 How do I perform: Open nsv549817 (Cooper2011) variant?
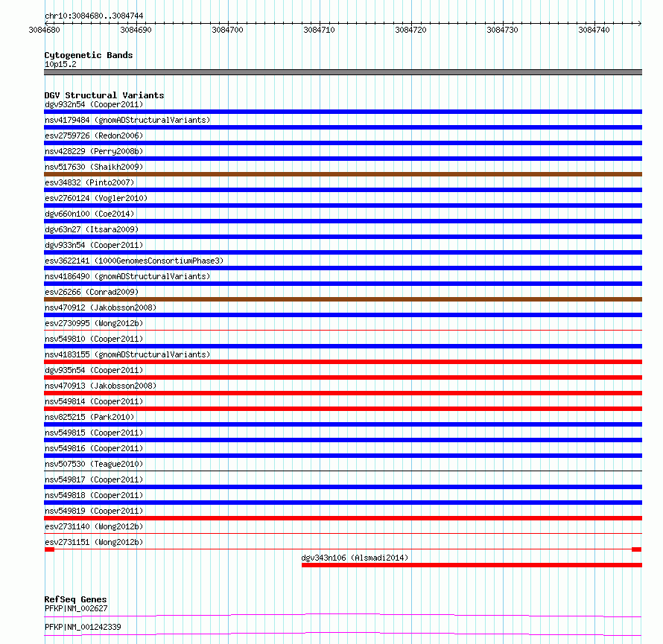coord(94,479)
